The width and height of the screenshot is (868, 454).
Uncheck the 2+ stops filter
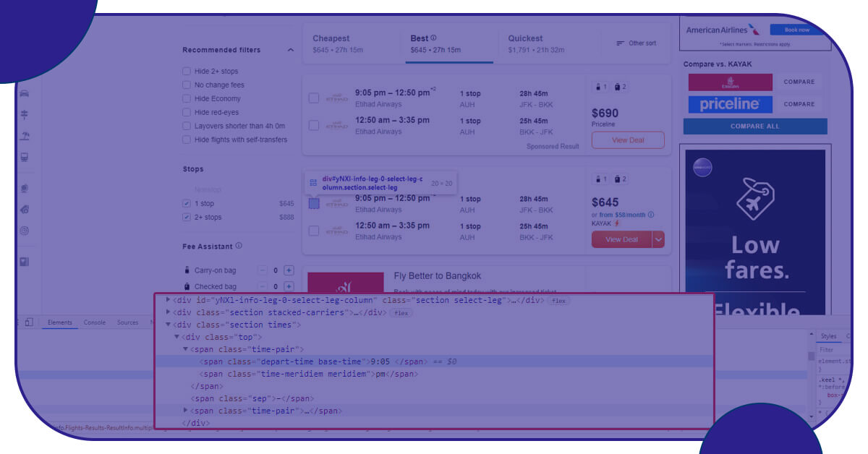coord(187,217)
